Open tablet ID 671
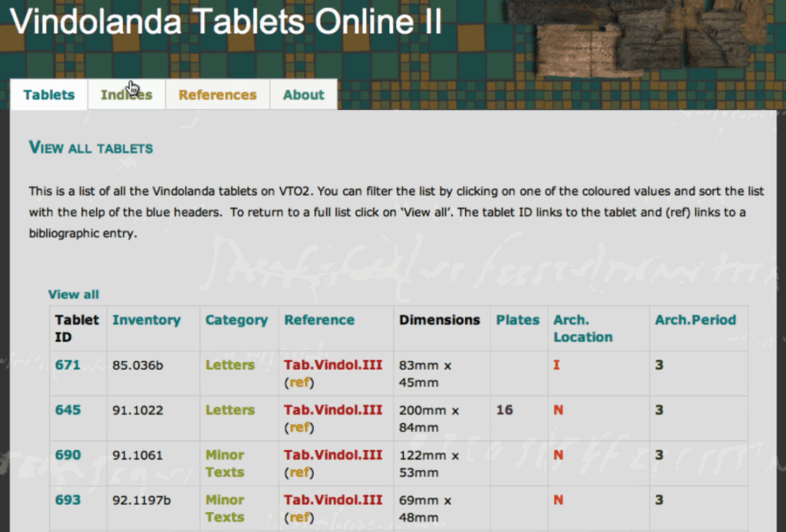The height and width of the screenshot is (532, 786). tap(68, 365)
